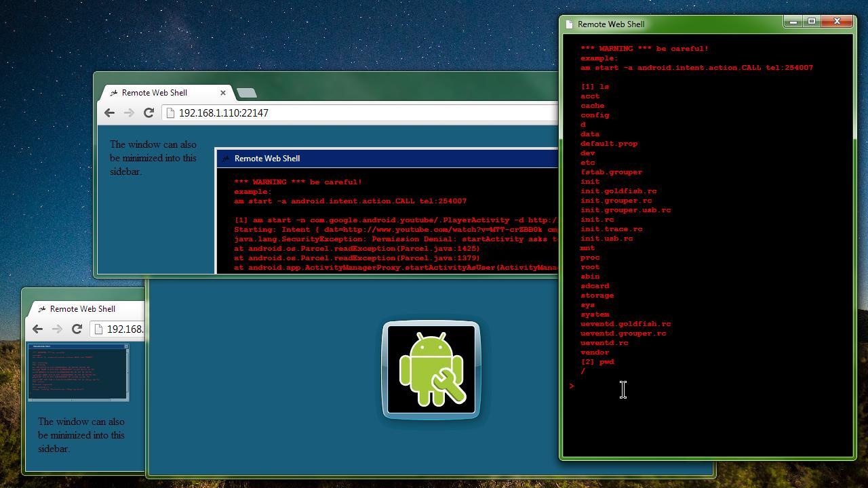Click favicon of lower-left browser's tab
Image resolution: width=868 pixels, height=488 pixels.
(42, 309)
